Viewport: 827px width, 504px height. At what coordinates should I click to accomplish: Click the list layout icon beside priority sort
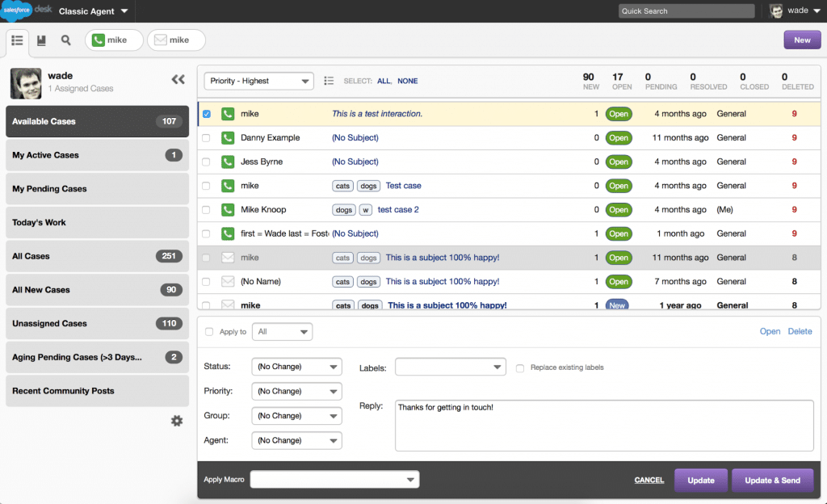(x=329, y=81)
